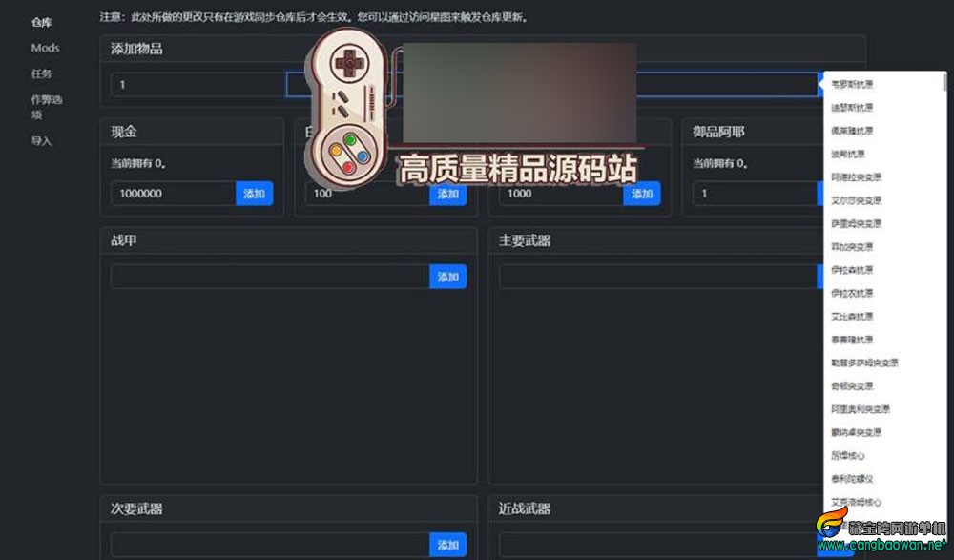Viewport: 954px width, 560px height.
Task: Switch to the Mods section
Action: (x=45, y=48)
